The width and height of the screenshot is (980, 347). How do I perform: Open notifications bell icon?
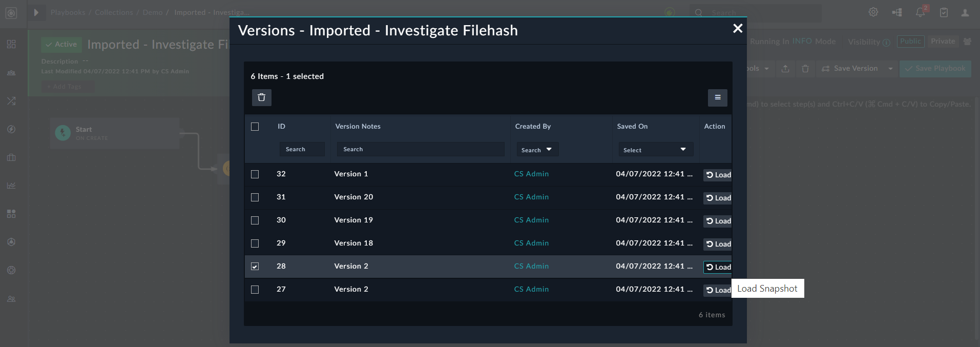pos(921,12)
